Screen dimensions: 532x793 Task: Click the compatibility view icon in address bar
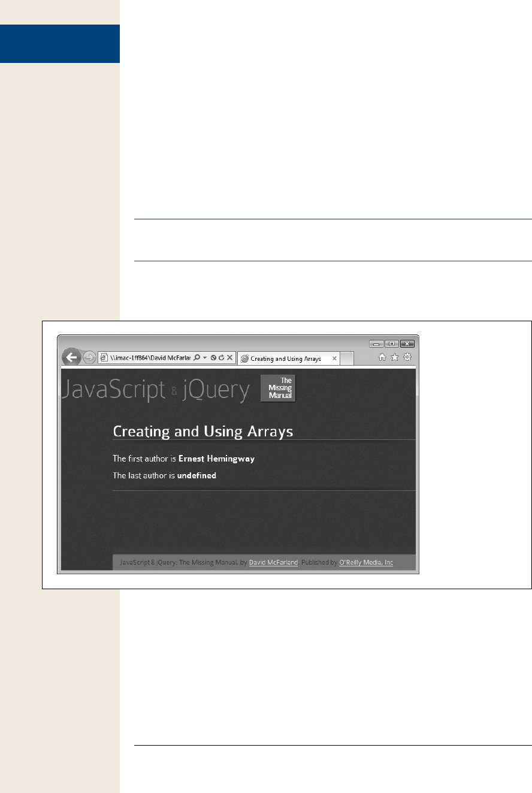(213, 358)
